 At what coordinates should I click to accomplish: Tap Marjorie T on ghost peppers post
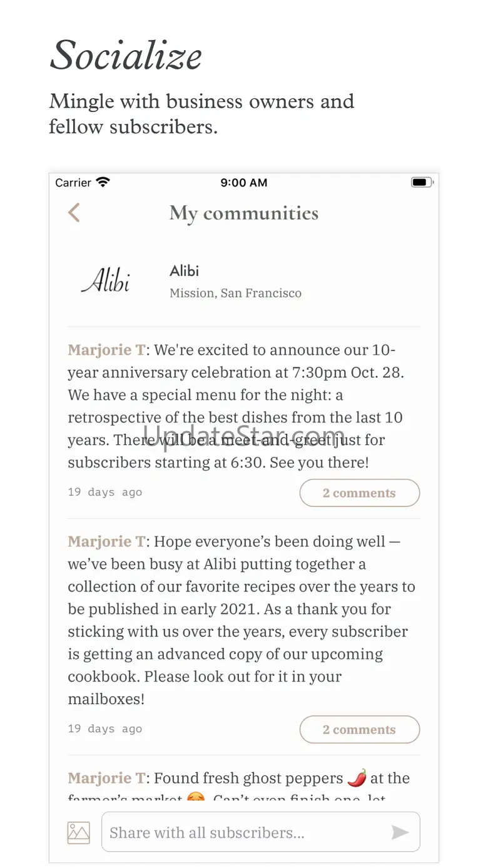pos(106,778)
